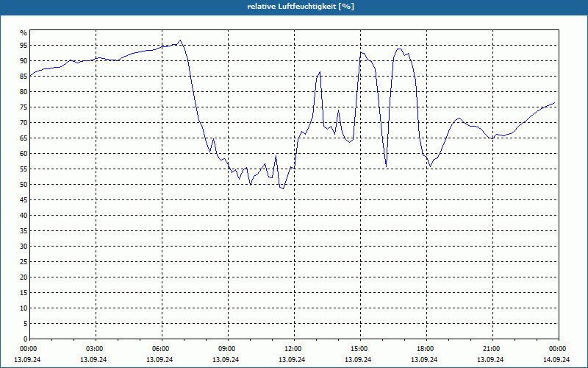The image size is (588, 368).
Task: Click the y-axis value 5
Action: coord(25,324)
